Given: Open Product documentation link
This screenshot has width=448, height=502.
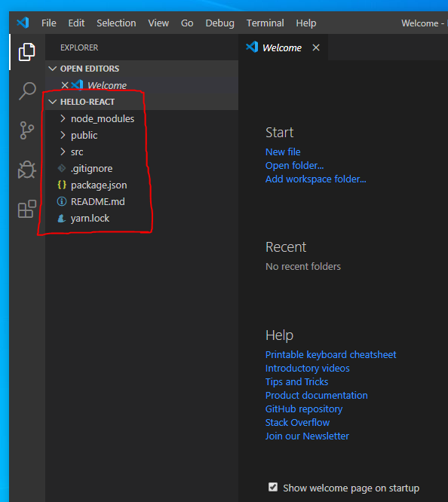Looking at the screenshot, I should [316, 396].
